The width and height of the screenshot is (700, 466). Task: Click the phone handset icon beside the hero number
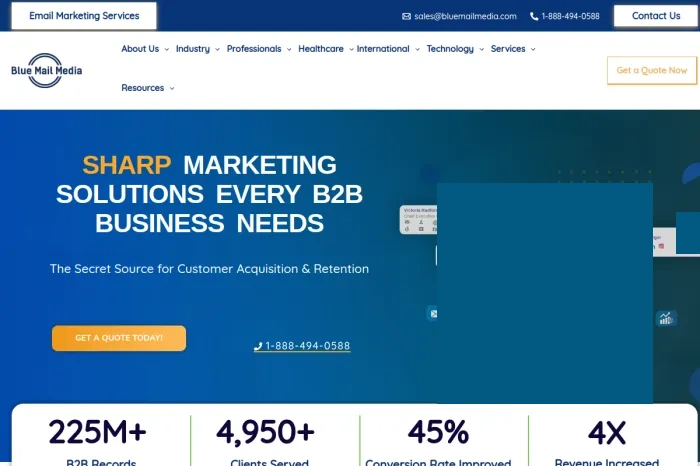point(258,346)
